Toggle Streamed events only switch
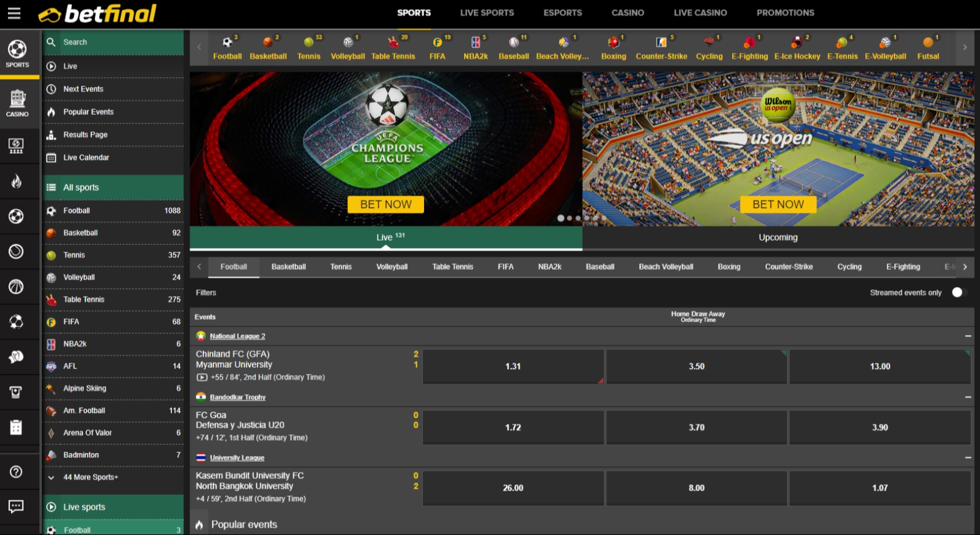The width and height of the screenshot is (980, 535). coord(958,292)
